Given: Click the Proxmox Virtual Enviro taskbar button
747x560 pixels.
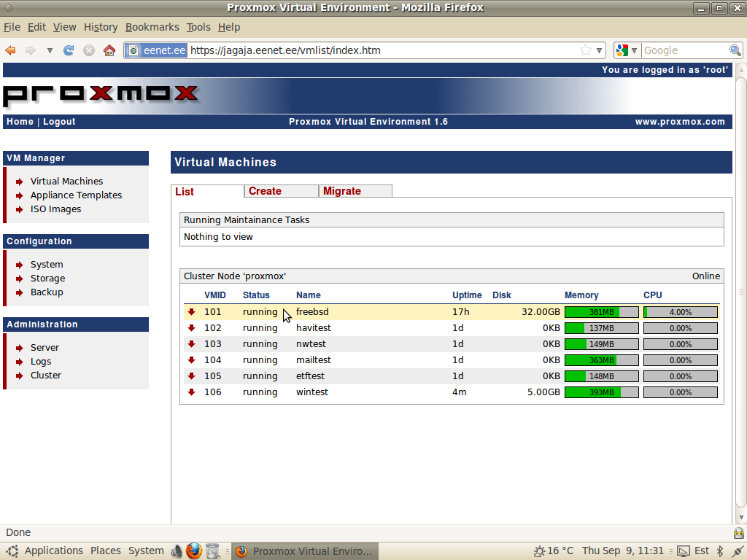Looking at the screenshot, I should (305, 551).
